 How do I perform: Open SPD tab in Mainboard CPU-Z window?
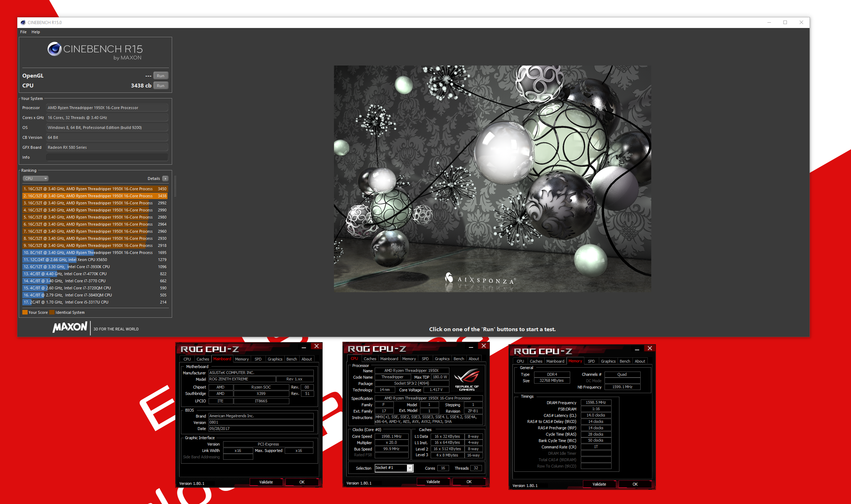258,359
